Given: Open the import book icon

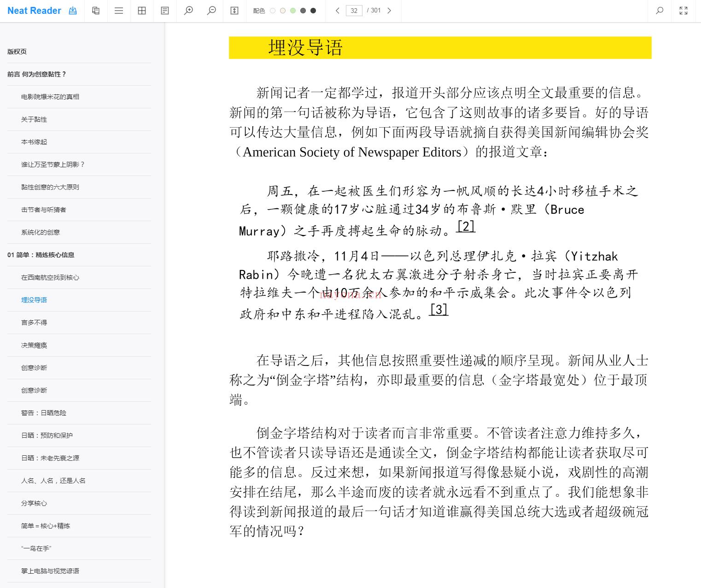Looking at the screenshot, I should click(73, 11).
